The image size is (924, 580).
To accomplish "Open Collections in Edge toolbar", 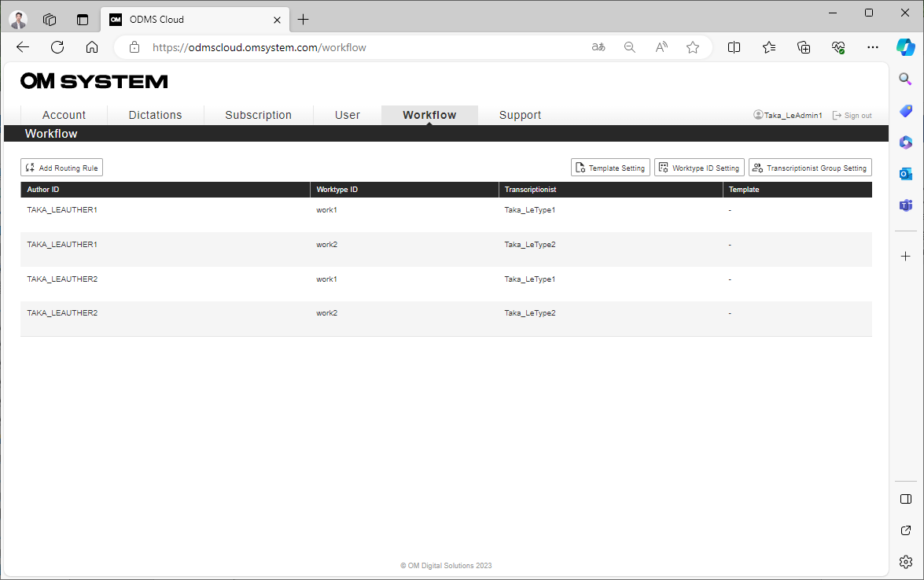I will 768,47.
